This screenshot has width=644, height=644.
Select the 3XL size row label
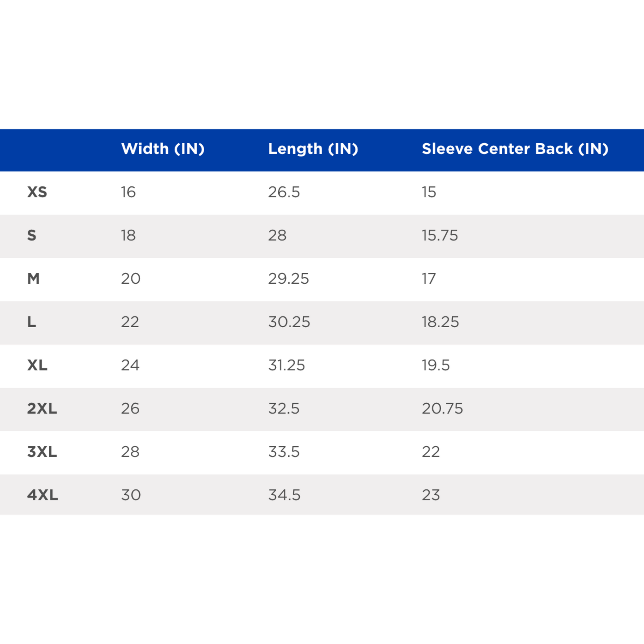point(42,452)
